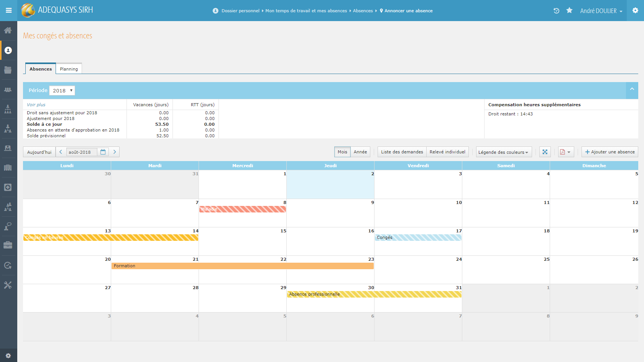
Task: Select the Année view
Action: point(360,152)
